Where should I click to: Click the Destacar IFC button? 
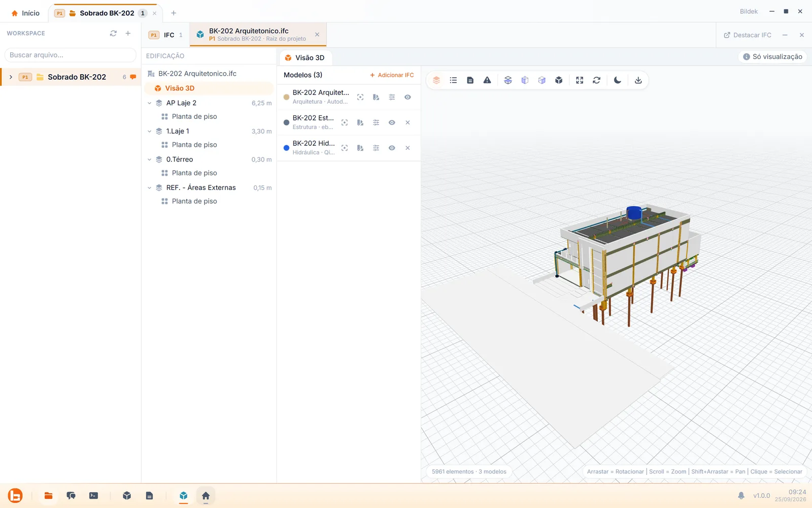(x=748, y=35)
